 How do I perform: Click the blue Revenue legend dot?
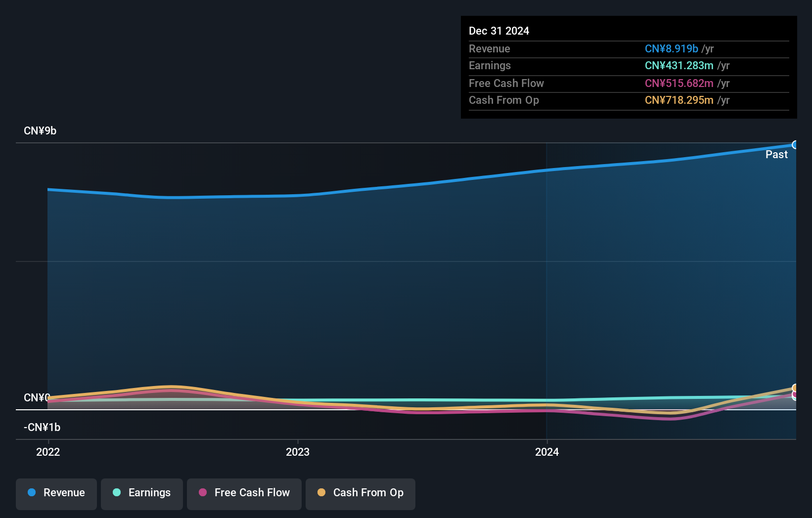31,493
